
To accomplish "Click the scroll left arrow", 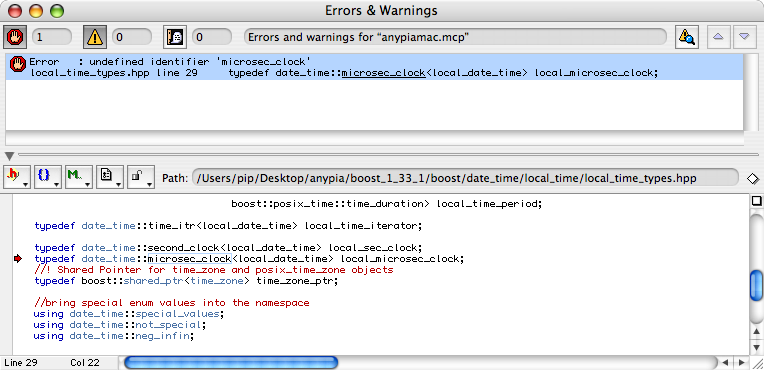I will click(726, 363).
